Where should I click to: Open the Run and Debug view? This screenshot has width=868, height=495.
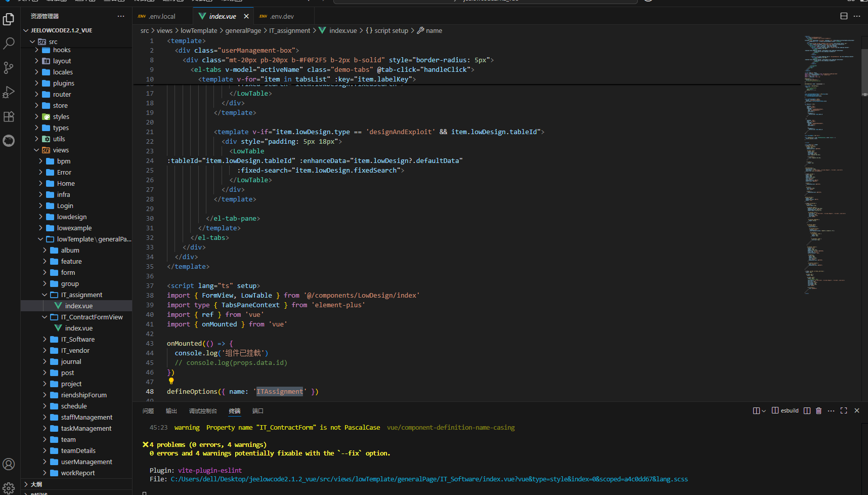tap(9, 92)
